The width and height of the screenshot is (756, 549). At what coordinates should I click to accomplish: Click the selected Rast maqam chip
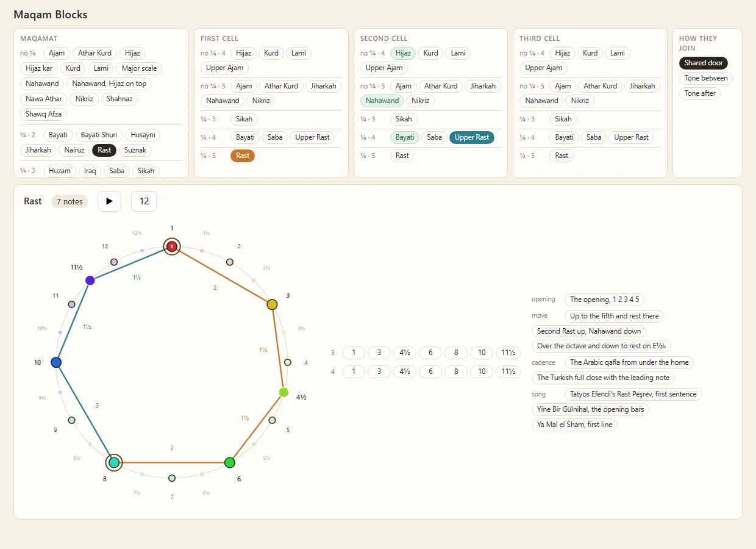coord(104,150)
